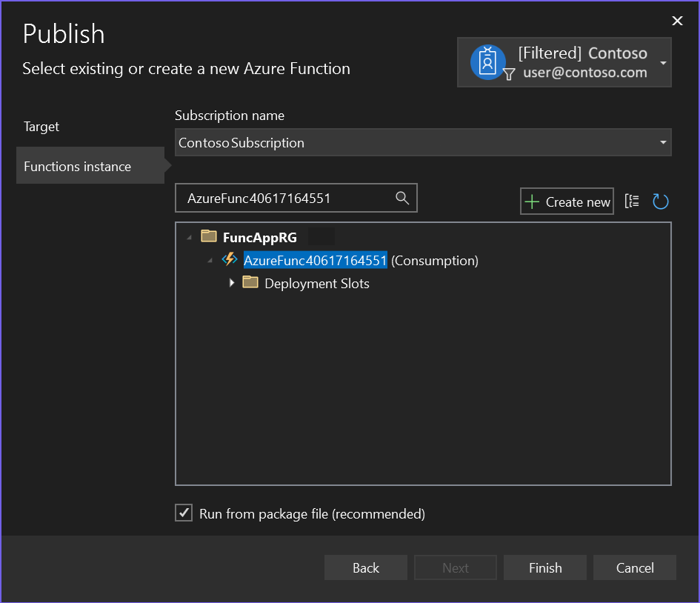Collapse the AzureFunc40617164551 node
700x603 pixels.
(210, 260)
